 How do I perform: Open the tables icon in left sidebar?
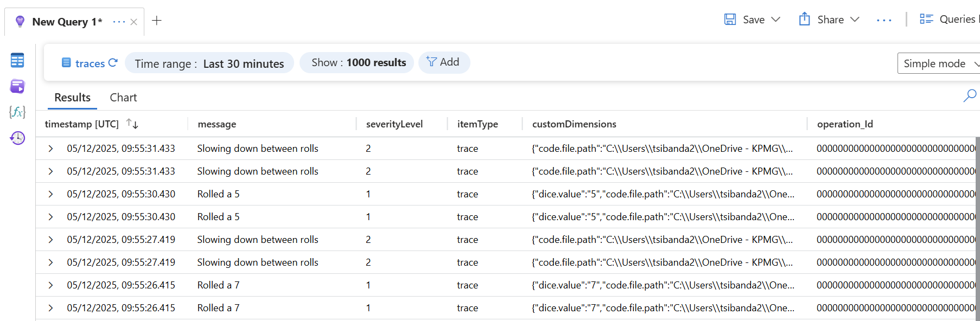(x=17, y=60)
